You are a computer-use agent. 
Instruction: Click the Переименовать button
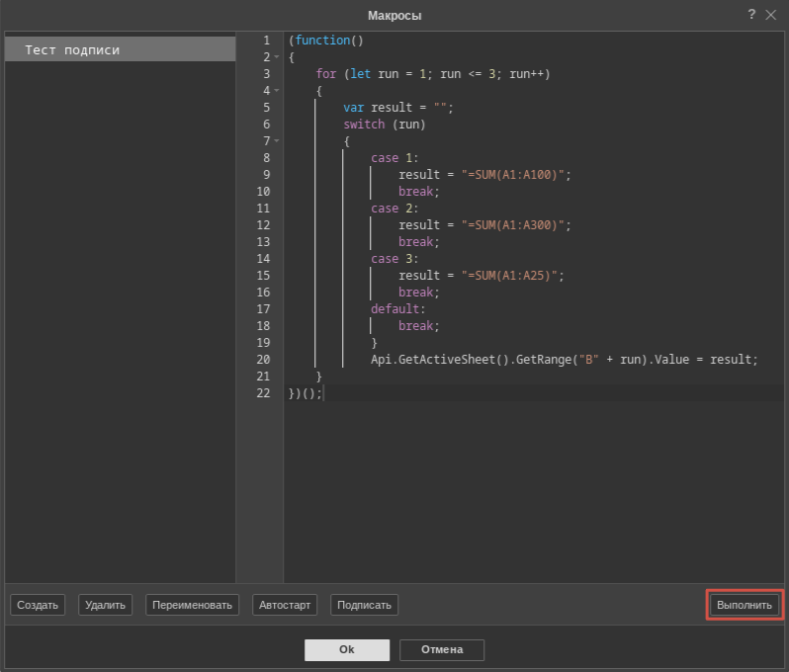(192, 605)
